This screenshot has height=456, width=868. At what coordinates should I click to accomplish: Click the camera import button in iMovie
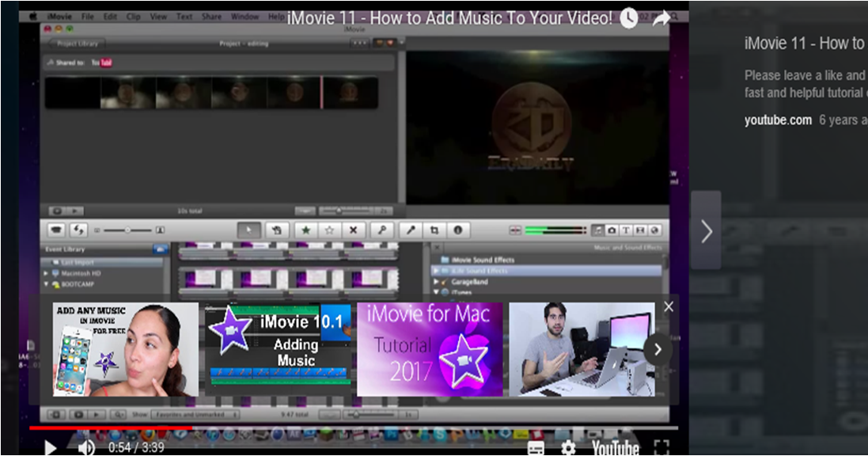tap(56, 230)
